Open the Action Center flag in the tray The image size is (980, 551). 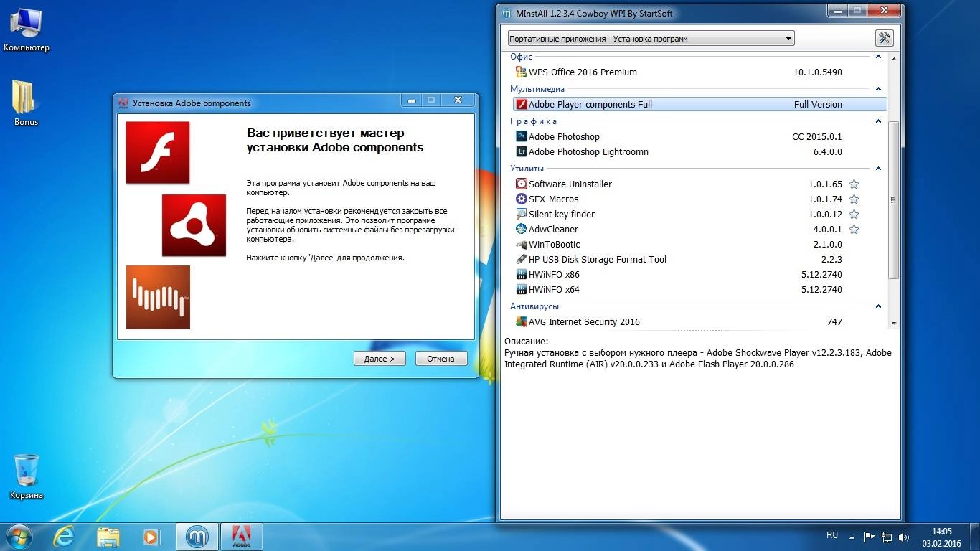pos(869,537)
